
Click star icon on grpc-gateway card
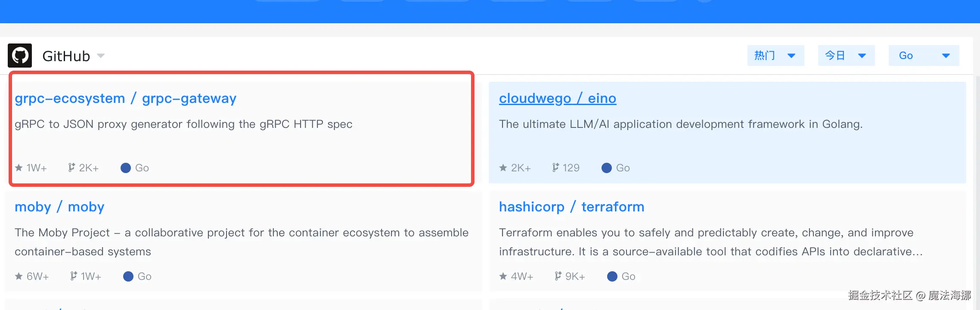[x=19, y=168]
